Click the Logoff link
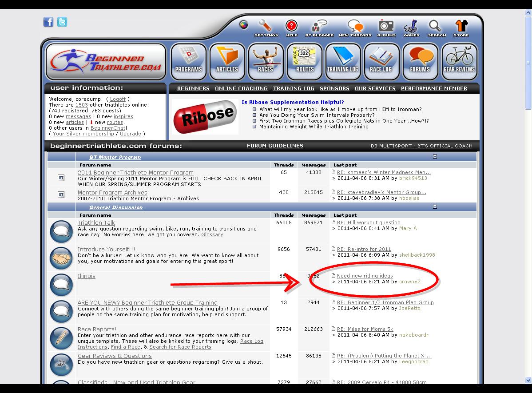The height and width of the screenshot is (393, 532). click(118, 99)
